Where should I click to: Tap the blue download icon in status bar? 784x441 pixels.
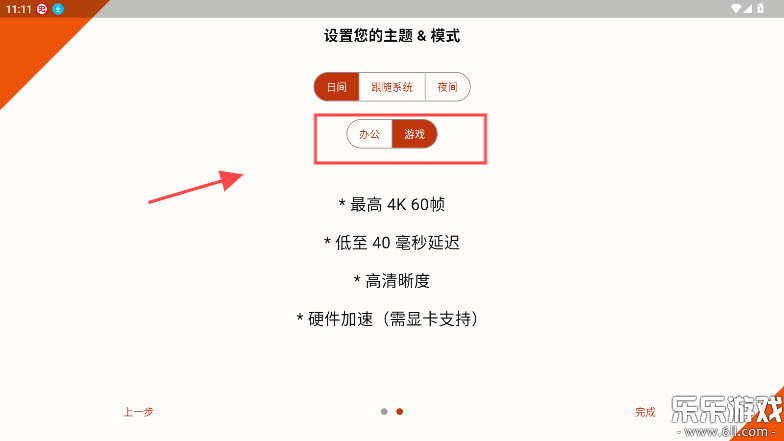click(58, 9)
